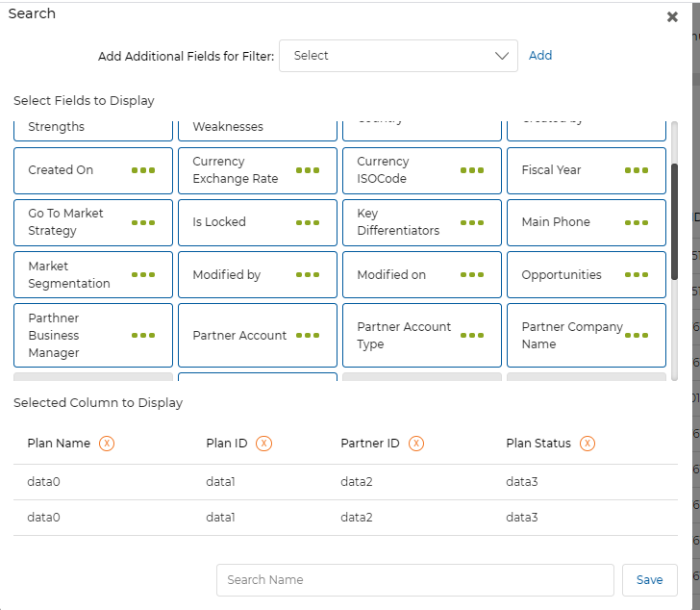The image size is (700, 610).
Task: Click the Key Differentiators field label
Action: point(398,222)
